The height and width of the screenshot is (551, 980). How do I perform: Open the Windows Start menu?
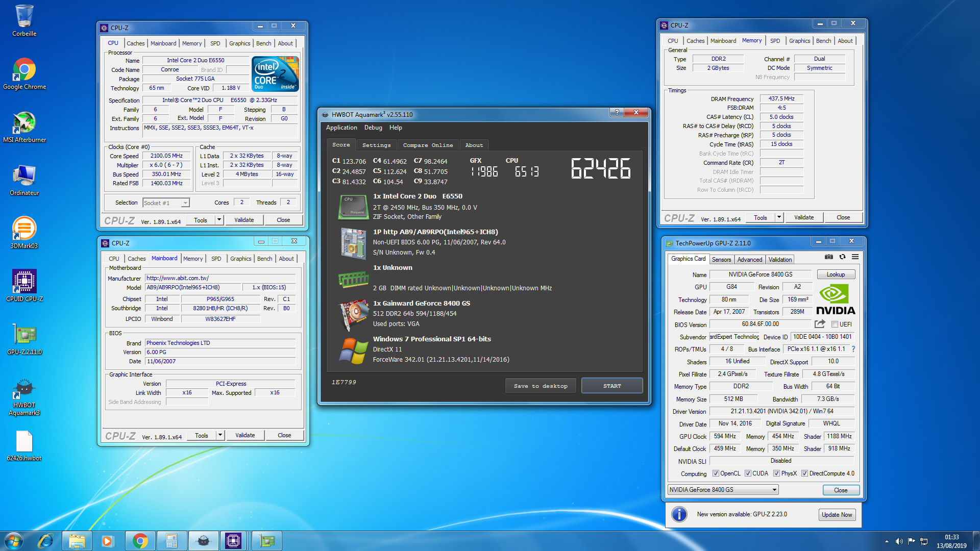pyautogui.click(x=13, y=541)
